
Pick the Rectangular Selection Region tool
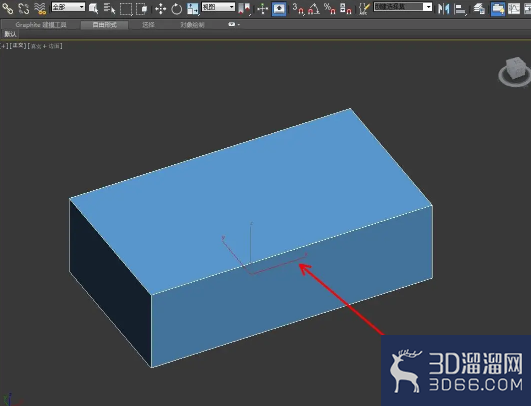tap(126, 9)
